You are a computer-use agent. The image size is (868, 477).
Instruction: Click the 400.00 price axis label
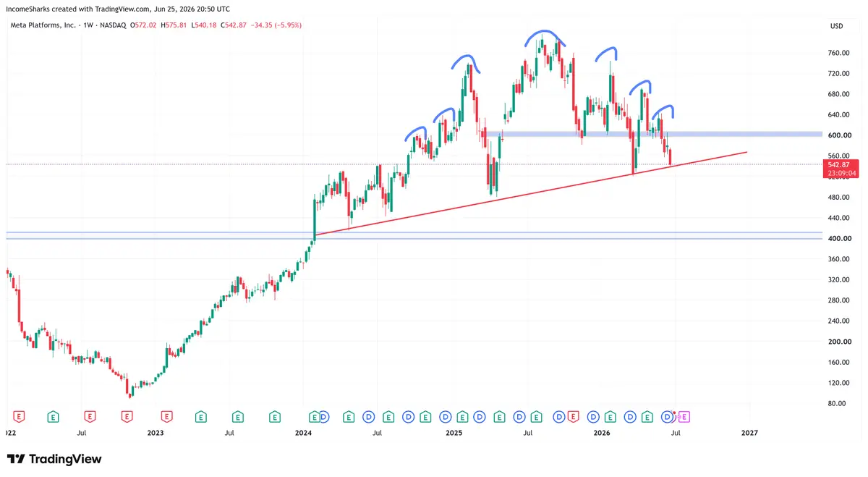coord(839,238)
